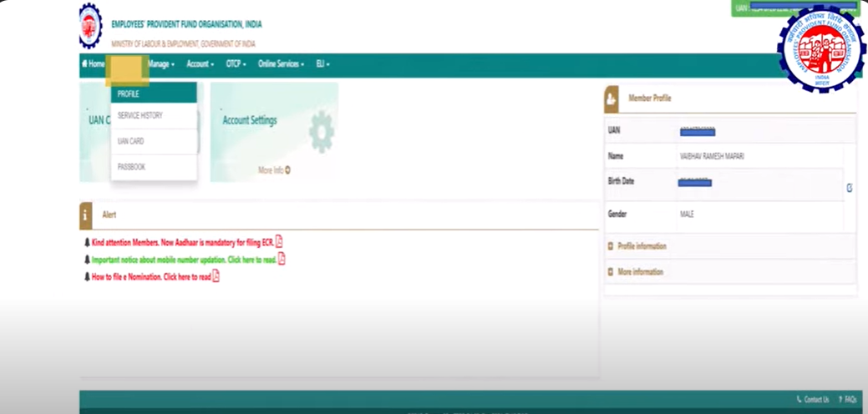Click More Info on Account Settings card
The height and width of the screenshot is (414, 868).
tap(274, 170)
